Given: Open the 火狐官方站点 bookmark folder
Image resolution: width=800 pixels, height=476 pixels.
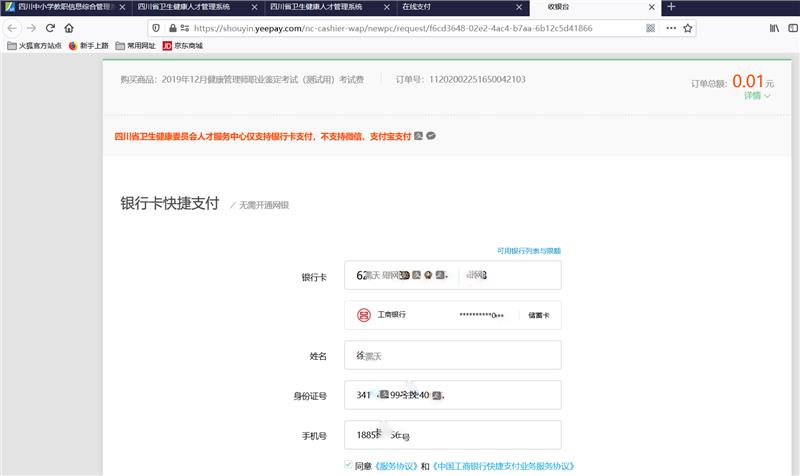Looking at the screenshot, I should tap(34, 45).
